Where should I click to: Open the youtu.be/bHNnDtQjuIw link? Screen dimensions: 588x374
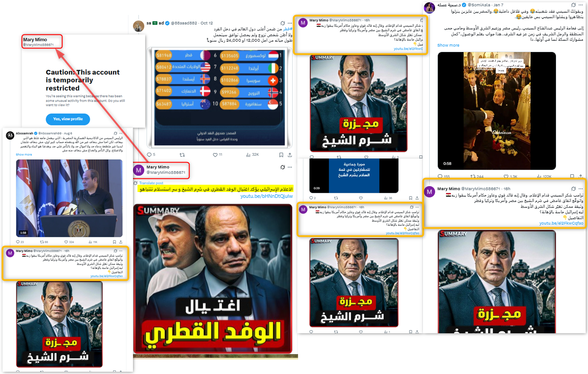point(266,196)
